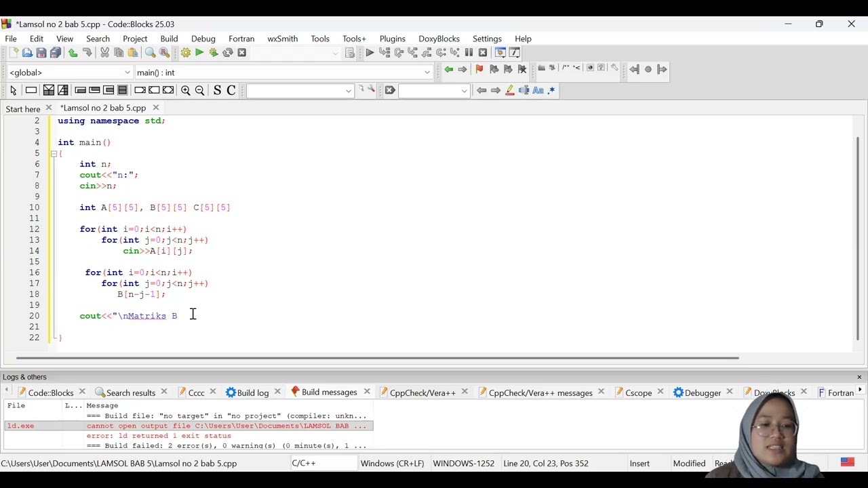Close the Logs & others panel
The height and width of the screenshot is (488, 868).
(859, 377)
